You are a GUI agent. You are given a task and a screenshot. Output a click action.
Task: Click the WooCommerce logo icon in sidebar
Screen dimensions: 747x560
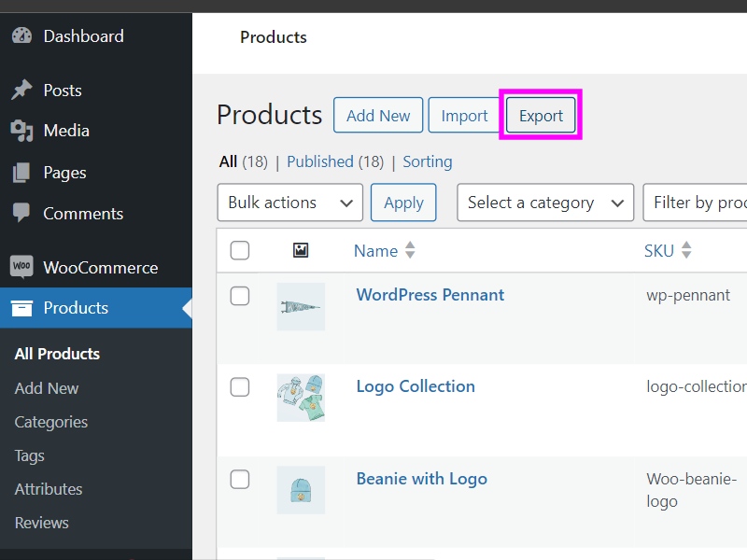(x=22, y=267)
